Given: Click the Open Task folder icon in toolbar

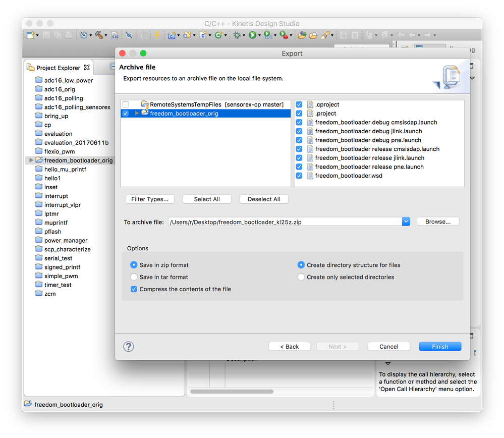Looking at the screenshot, I should point(313,35).
